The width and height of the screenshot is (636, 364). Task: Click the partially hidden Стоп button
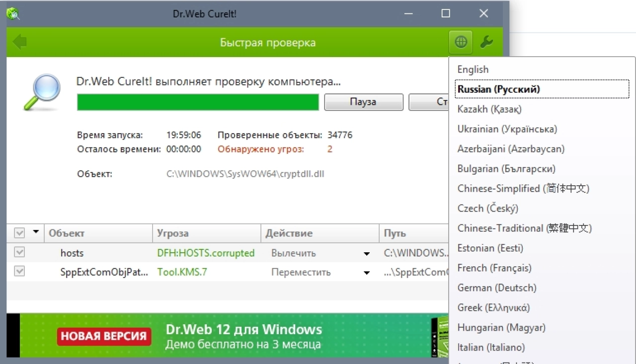429,102
